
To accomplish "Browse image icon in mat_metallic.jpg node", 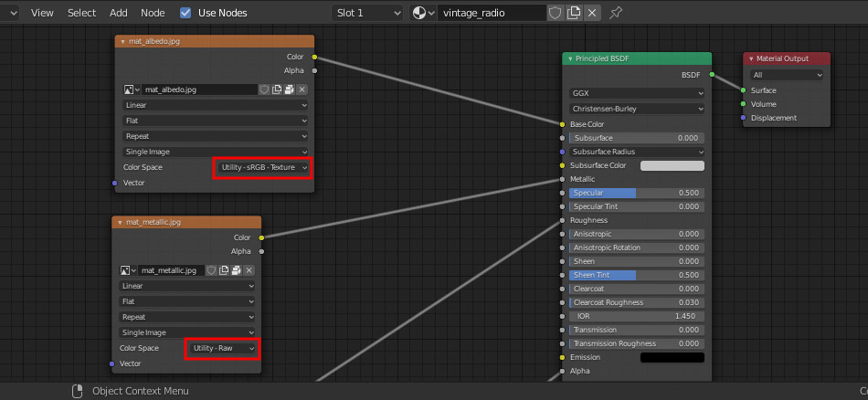I will tap(128, 270).
